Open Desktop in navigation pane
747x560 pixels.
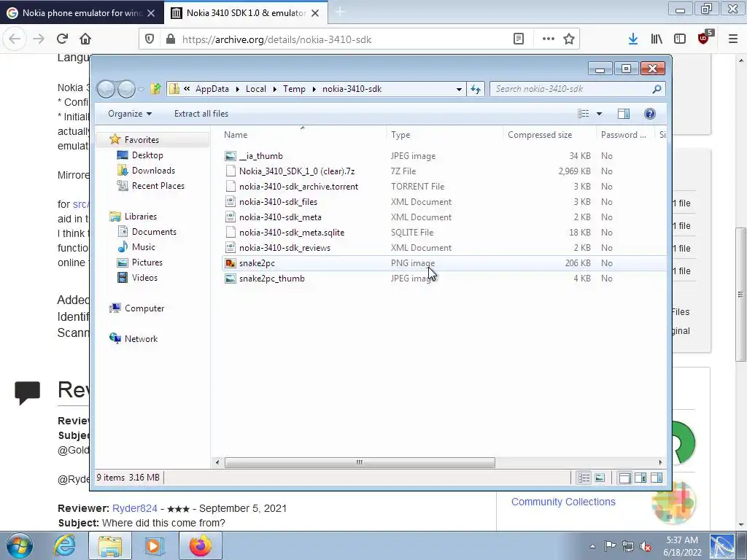click(x=147, y=155)
